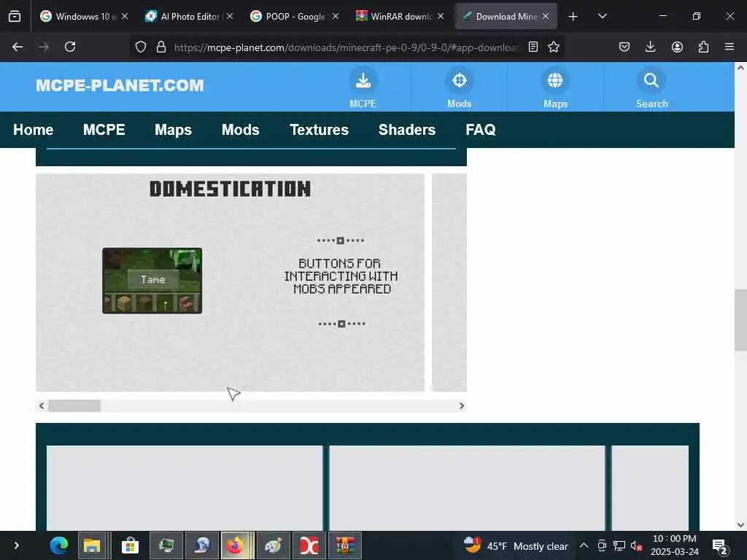Open the Pocket save icon
The width and height of the screenshot is (747, 560).
tap(624, 47)
